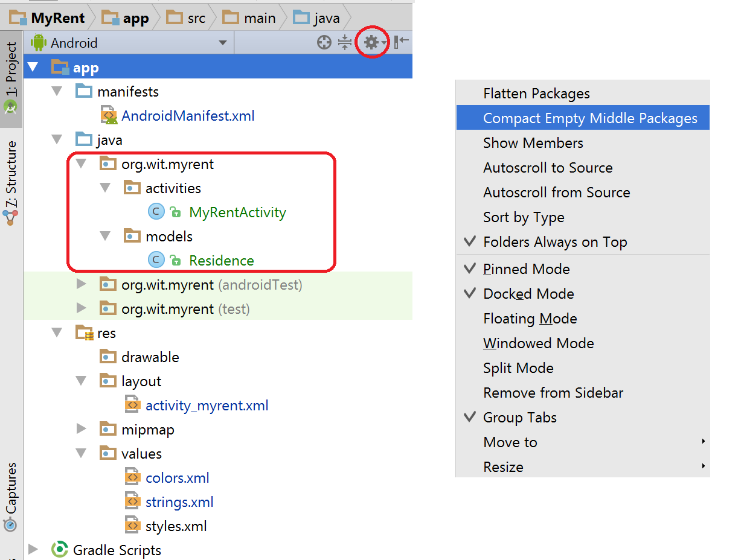Expand the mipmap folder

click(82, 428)
